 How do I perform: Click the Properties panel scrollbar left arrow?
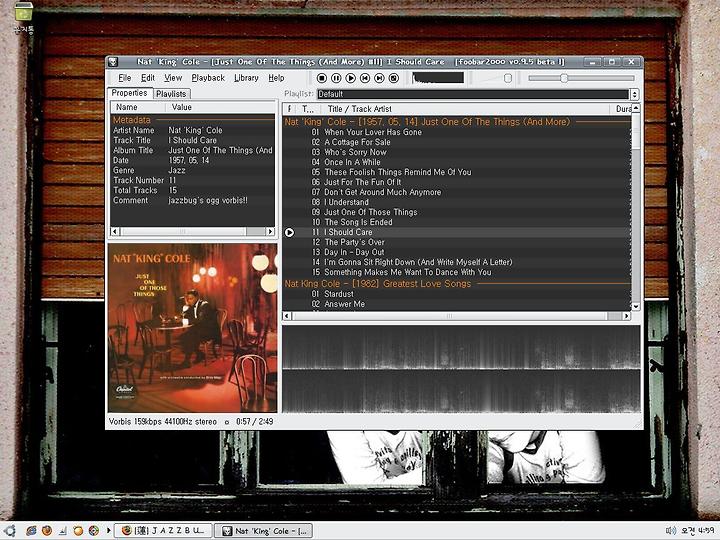tap(115, 231)
